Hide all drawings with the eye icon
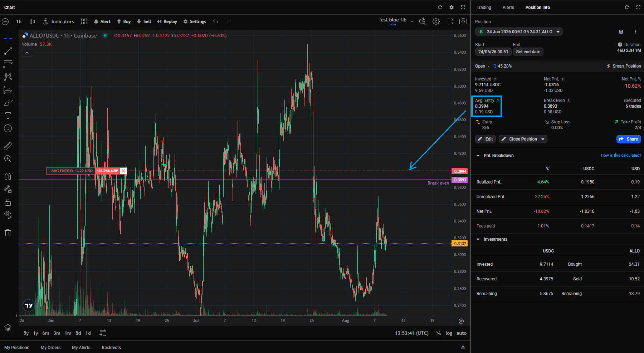This screenshot has width=644, height=353. [8, 215]
